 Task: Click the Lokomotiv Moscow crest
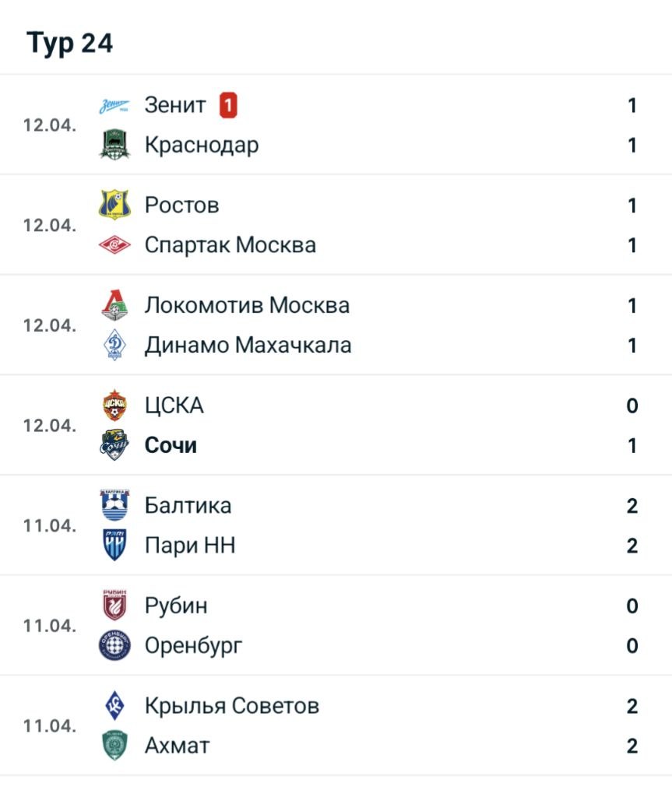114,306
